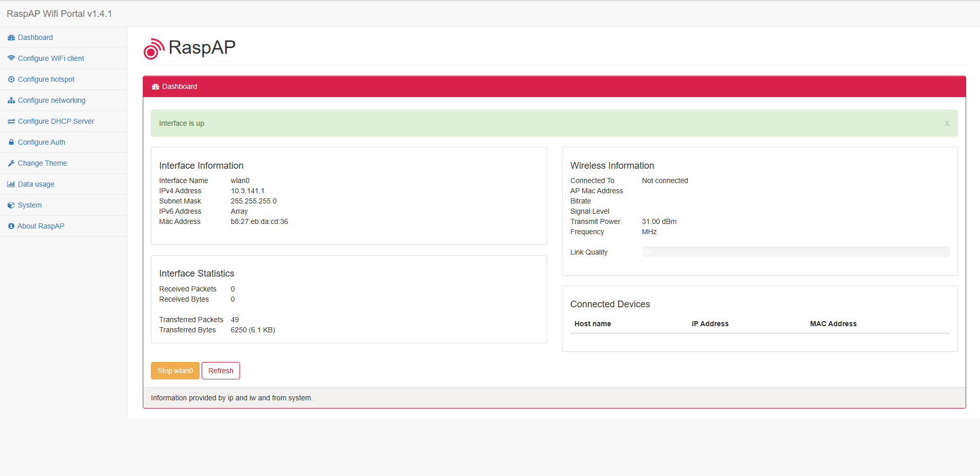Click the 'Not connected' status text
Screen dimensions: 980x476
coord(665,180)
